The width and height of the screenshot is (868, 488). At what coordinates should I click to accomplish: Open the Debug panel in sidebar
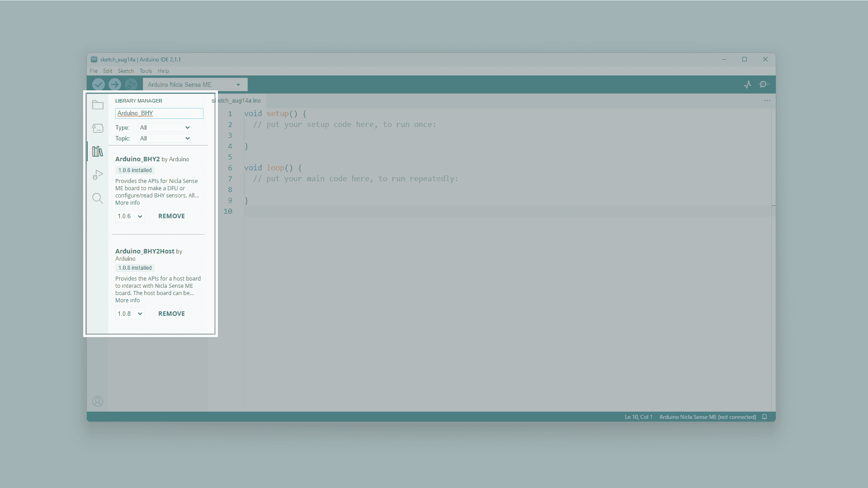click(x=98, y=175)
